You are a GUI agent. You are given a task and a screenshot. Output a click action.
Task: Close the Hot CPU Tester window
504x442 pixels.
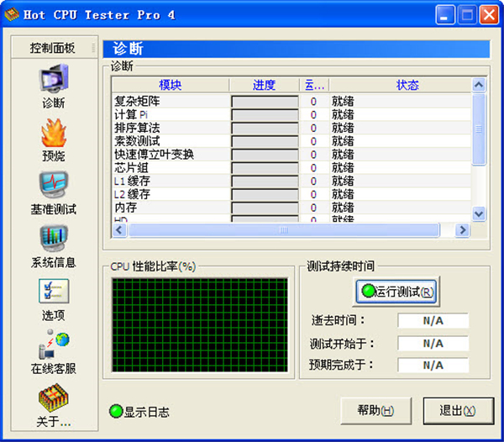pos(489,14)
